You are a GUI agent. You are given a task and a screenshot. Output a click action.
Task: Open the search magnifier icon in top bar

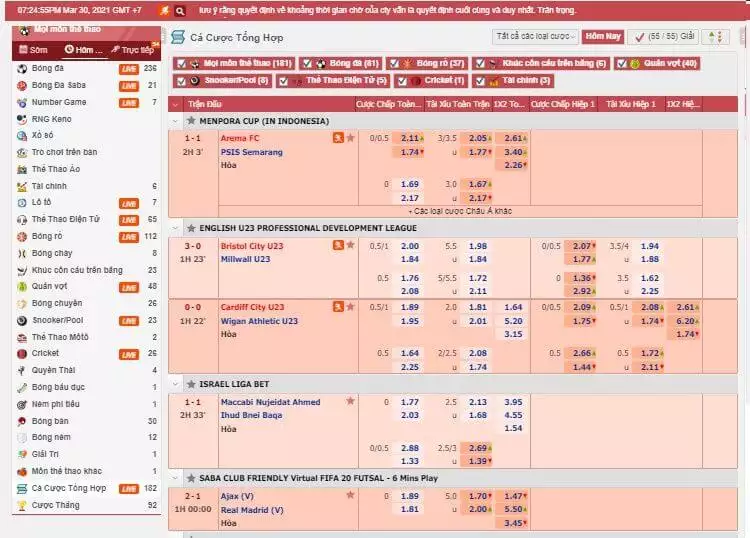coord(180,11)
